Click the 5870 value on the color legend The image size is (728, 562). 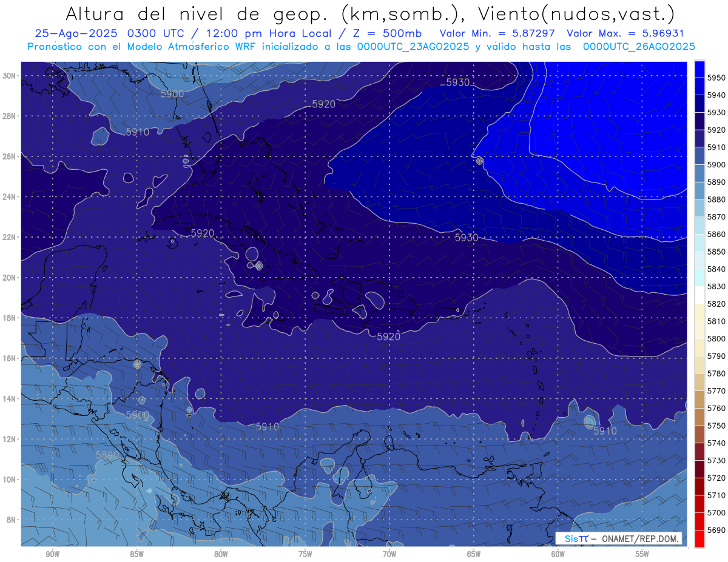click(x=716, y=217)
